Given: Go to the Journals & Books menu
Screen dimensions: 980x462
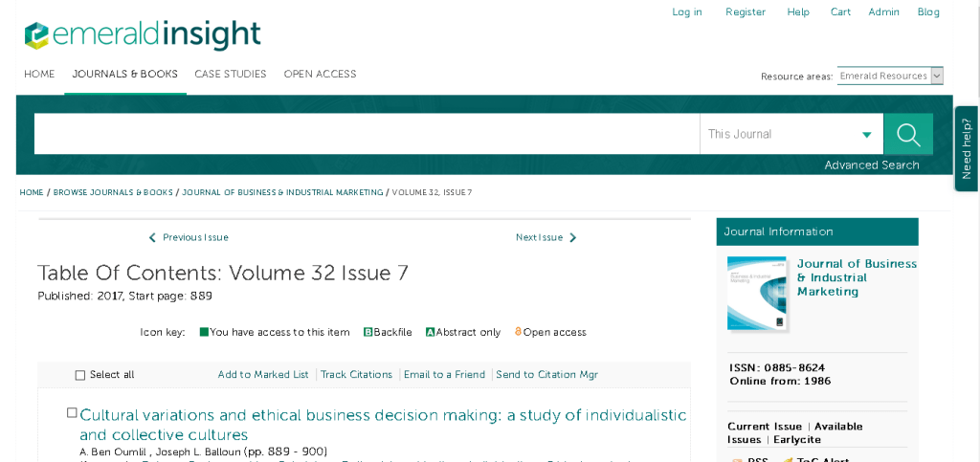Looking at the screenshot, I should (x=124, y=75).
